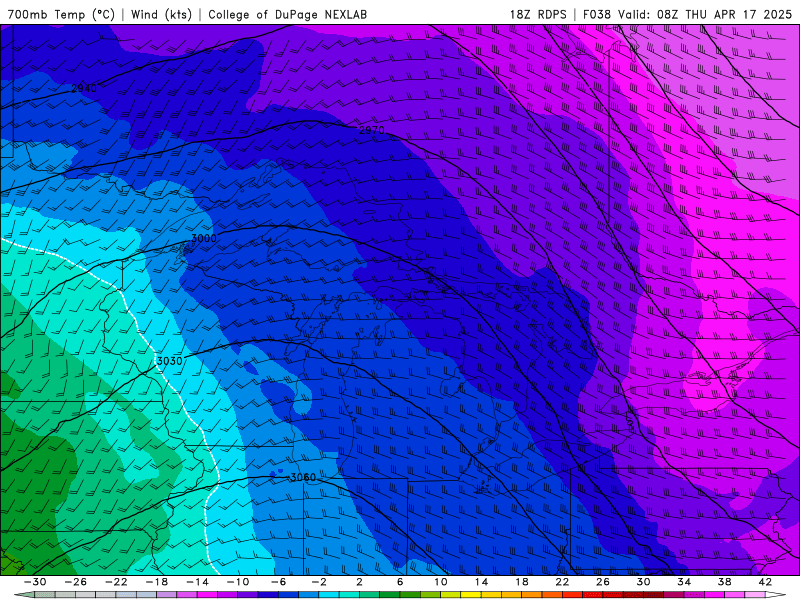The height and width of the screenshot is (600, 800).
Task: Click the "Wind (kts)" header label
Action: click(161, 14)
